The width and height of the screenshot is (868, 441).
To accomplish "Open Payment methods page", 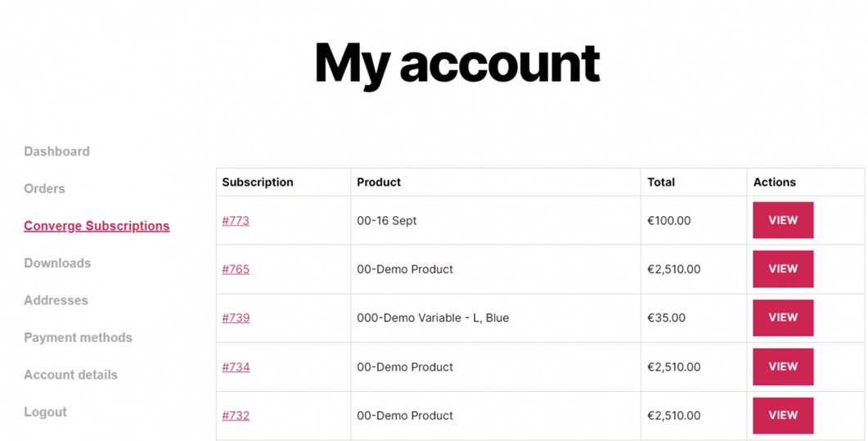I will 78,337.
